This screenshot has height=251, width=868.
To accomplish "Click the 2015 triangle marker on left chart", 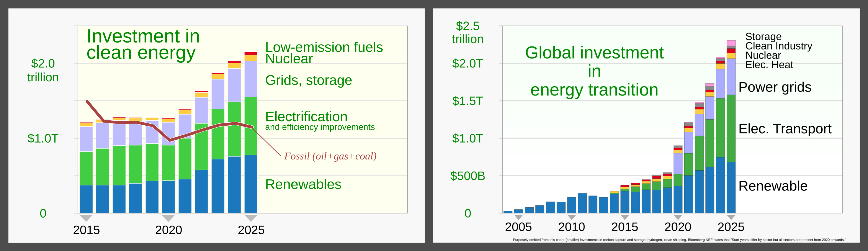I will [x=86, y=218].
